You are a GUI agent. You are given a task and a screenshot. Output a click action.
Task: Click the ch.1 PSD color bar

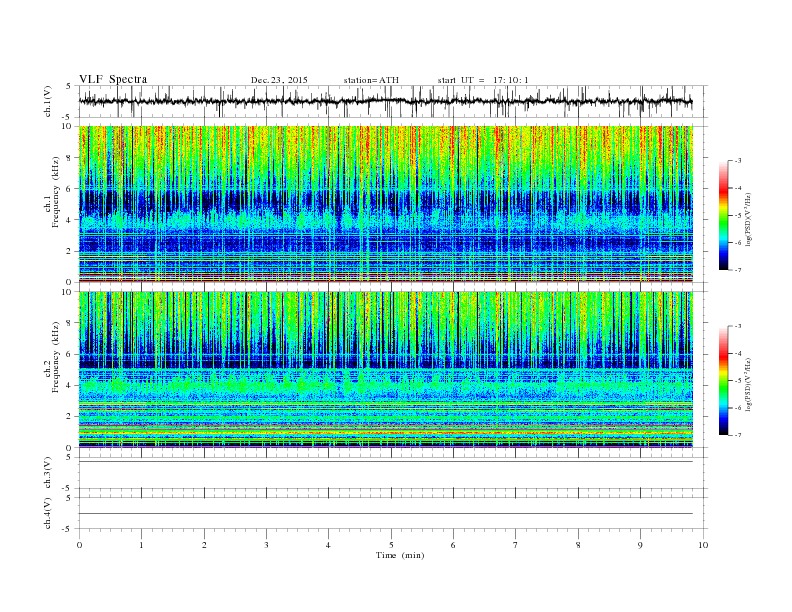click(723, 216)
